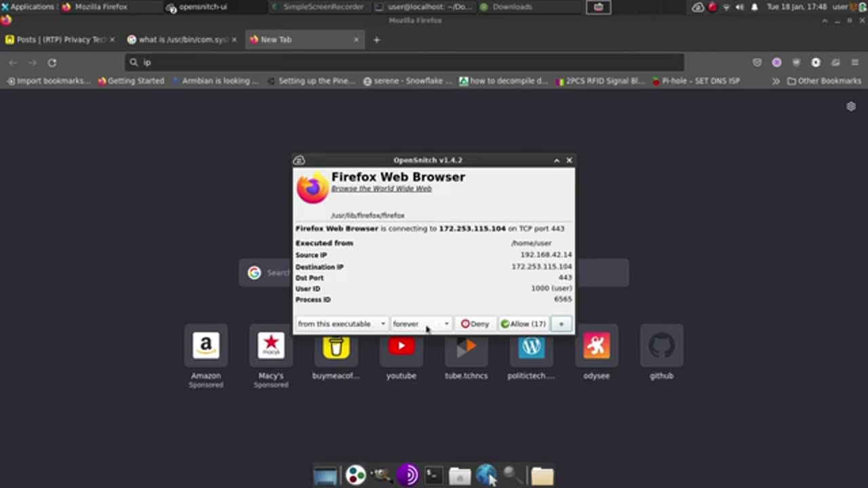Open the 'how to decompile d...' bookmark
The height and width of the screenshot is (488, 868).
503,81
